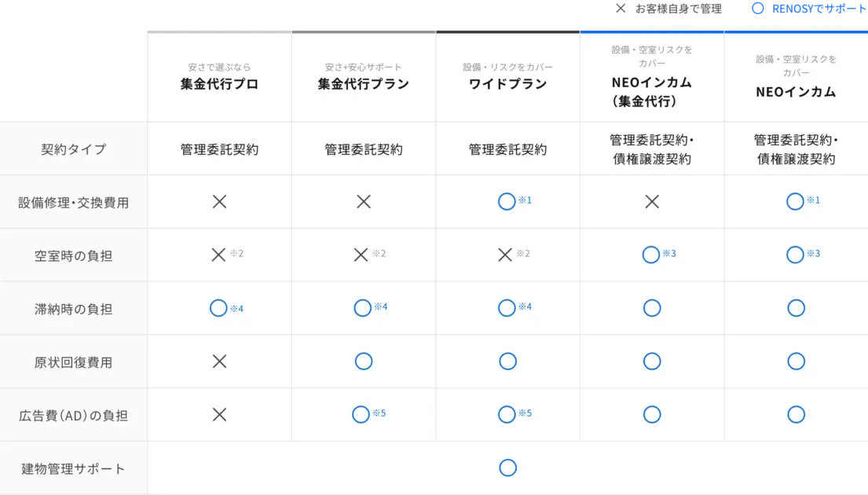Select the 集金代行プラン column header
The image size is (868, 495).
363,83
